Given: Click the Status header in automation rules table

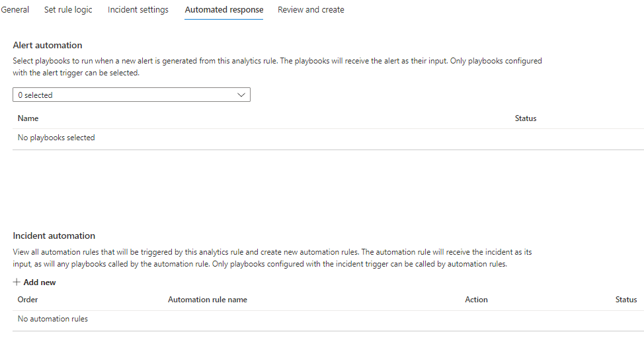Looking at the screenshot, I should [x=626, y=300].
